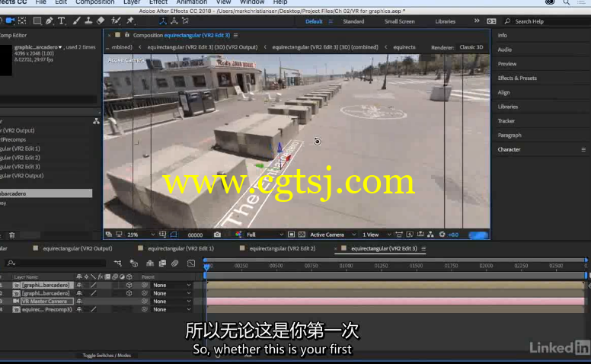Click Search Help field

[x=548, y=21]
